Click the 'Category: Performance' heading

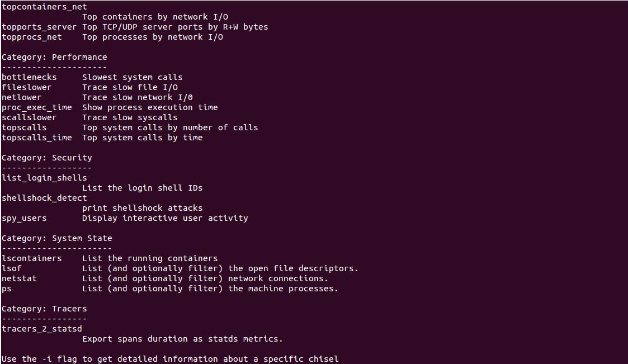tap(54, 57)
